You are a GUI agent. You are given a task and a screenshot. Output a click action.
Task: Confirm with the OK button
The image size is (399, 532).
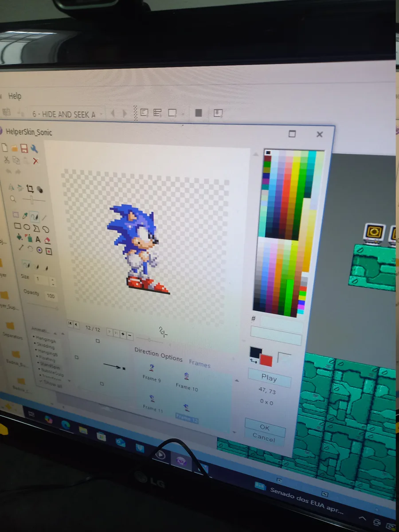click(265, 427)
